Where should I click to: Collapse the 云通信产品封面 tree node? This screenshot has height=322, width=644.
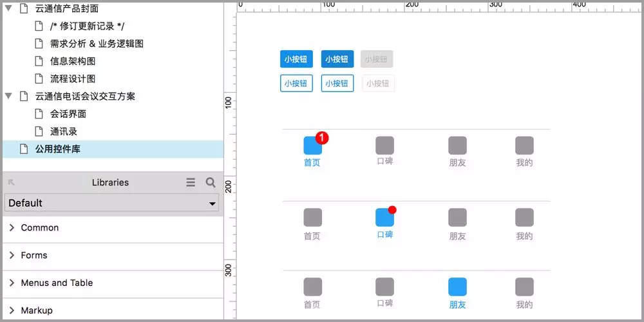(x=8, y=8)
